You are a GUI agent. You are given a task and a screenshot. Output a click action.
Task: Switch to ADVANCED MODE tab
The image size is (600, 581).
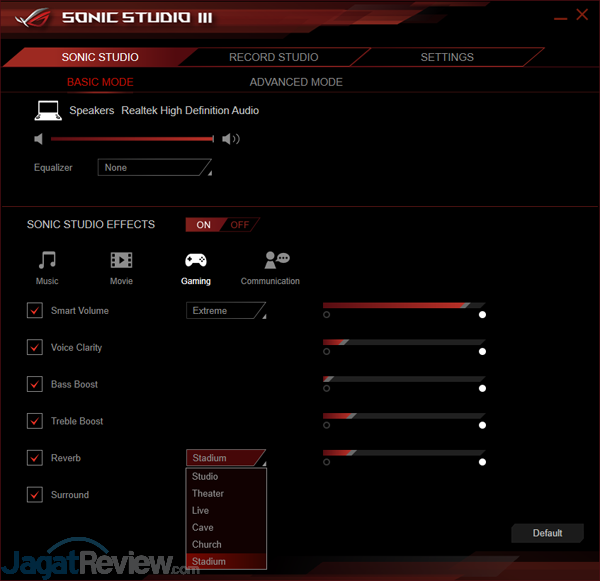point(296,82)
